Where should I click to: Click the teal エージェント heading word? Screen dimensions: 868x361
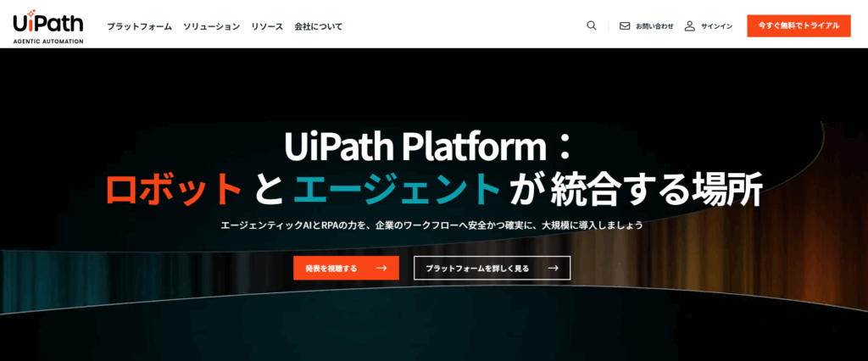click(x=397, y=189)
